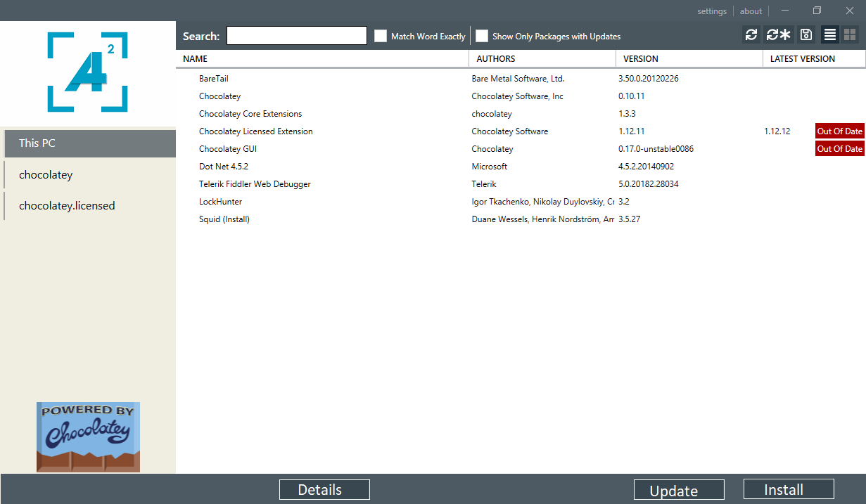The image size is (866, 504).
Task: Open the chocolatey source
Action: point(89,175)
